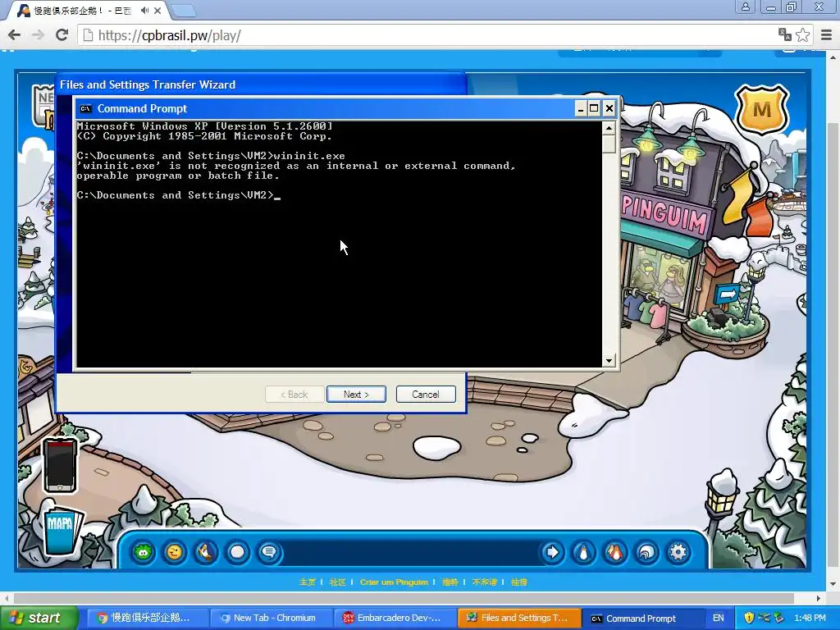Click browser Forward arrow
This screenshot has width=840, height=630.
[38, 34]
